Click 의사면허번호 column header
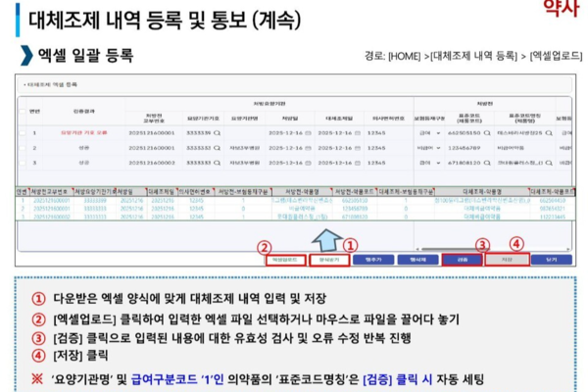 coord(388,119)
